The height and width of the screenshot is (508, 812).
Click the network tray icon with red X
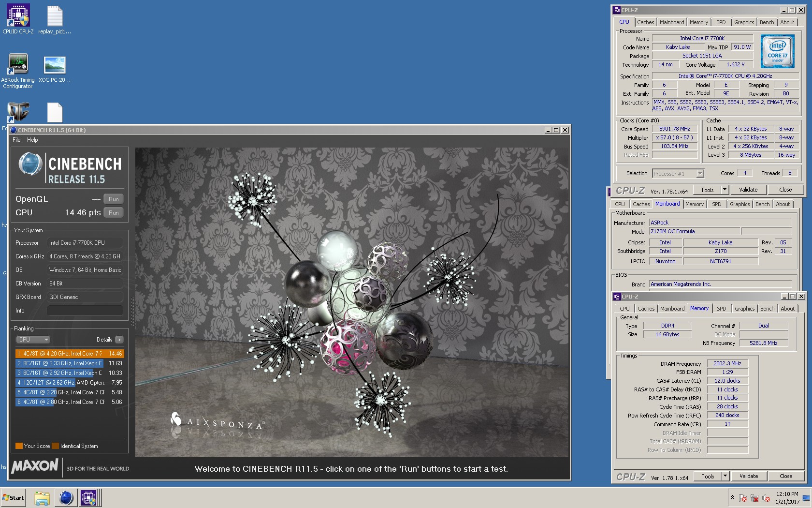(x=754, y=498)
